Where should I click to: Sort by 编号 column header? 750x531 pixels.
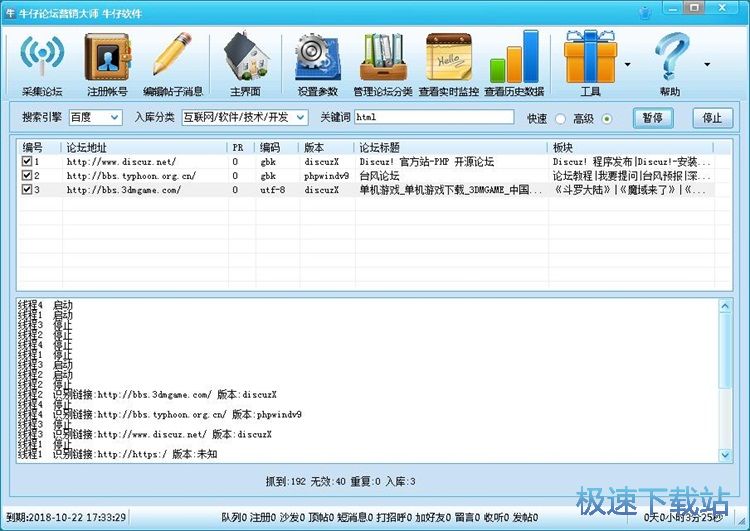[x=40, y=147]
